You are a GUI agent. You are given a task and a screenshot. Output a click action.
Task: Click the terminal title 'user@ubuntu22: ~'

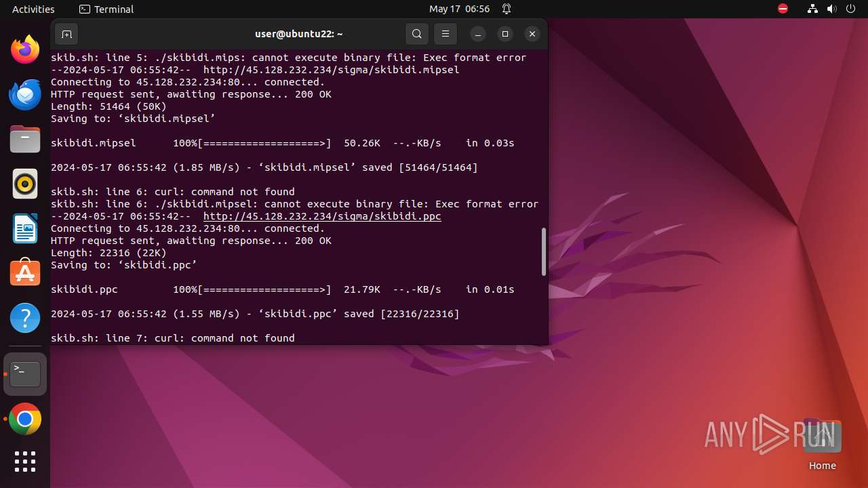pyautogui.click(x=299, y=34)
